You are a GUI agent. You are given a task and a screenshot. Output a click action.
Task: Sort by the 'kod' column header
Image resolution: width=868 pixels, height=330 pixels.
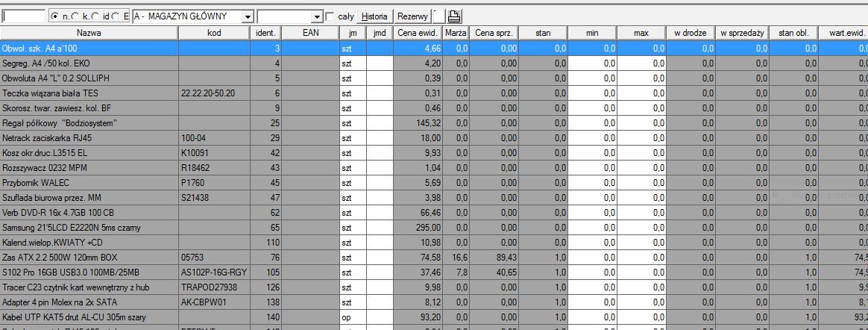click(x=214, y=33)
